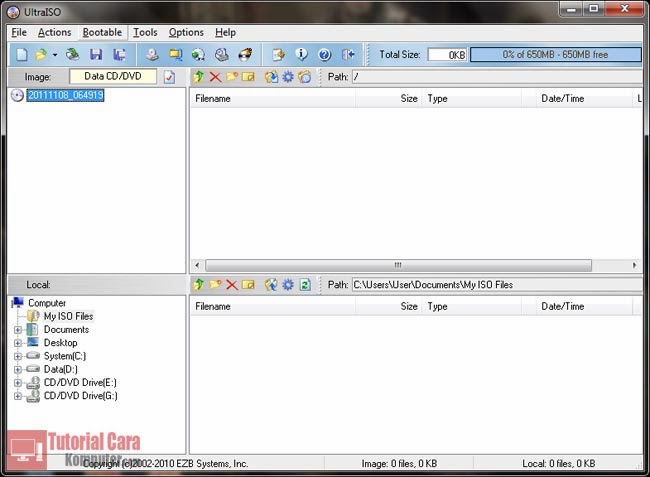The width and height of the screenshot is (650, 477).
Task: Click the Rename icon in the image pane
Action: point(248,77)
